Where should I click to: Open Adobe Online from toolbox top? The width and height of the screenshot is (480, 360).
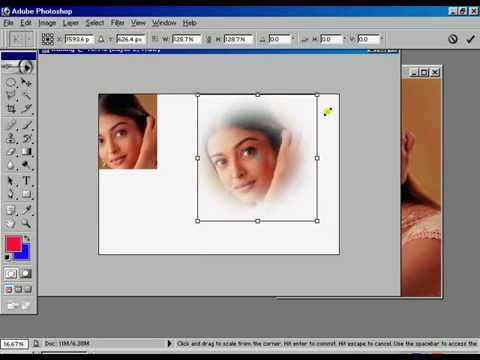(x=19, y=67)
